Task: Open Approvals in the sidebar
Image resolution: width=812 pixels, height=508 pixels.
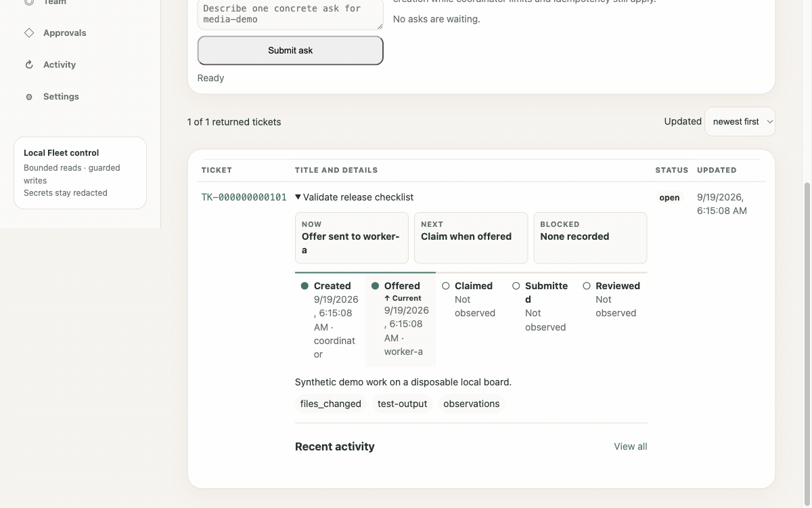Action: [x=64, y=33]
